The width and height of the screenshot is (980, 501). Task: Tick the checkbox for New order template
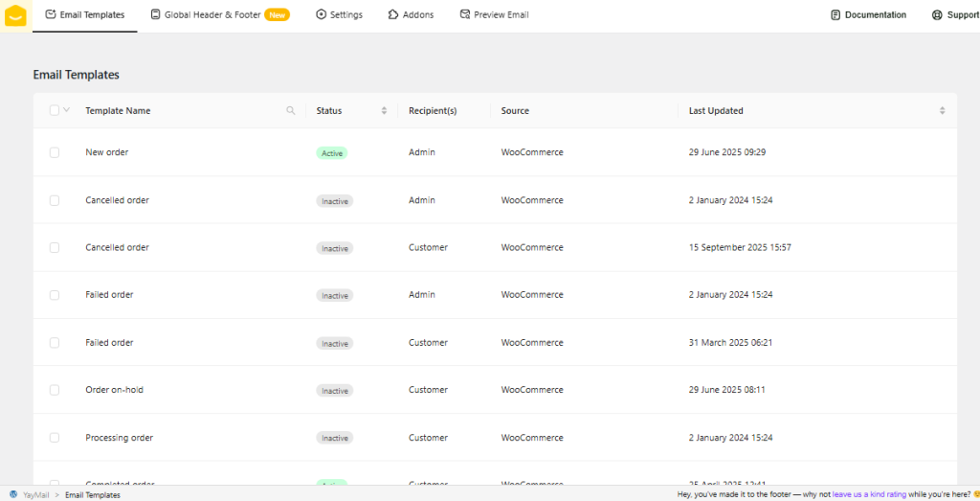click(x=55, y=152)
